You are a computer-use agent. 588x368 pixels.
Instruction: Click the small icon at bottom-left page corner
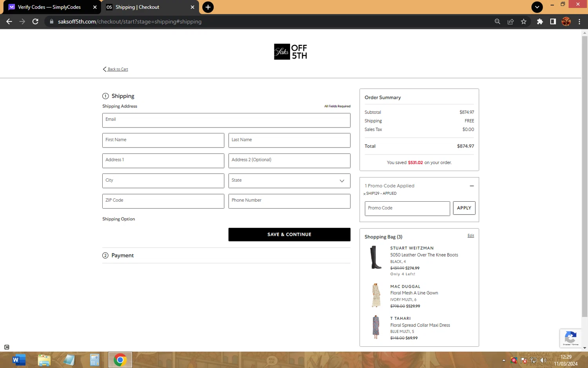click(7, 347)
